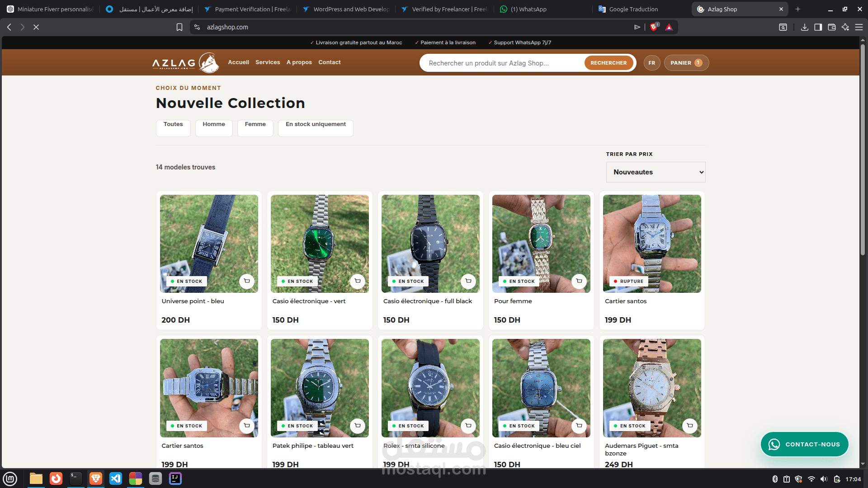The image size is (868, 488).
Task: Add Audemars Piguet watch to cart
Action: [x=690, y=426]
